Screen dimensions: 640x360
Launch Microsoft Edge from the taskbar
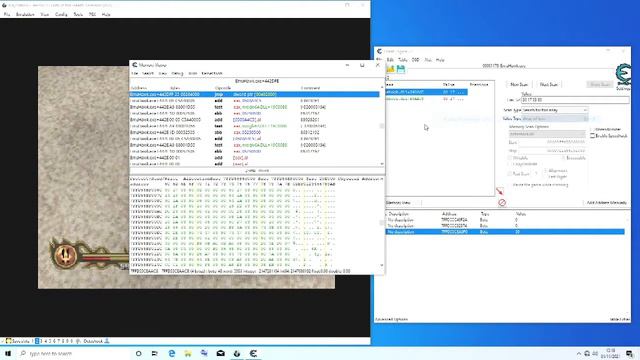[171, 353]
